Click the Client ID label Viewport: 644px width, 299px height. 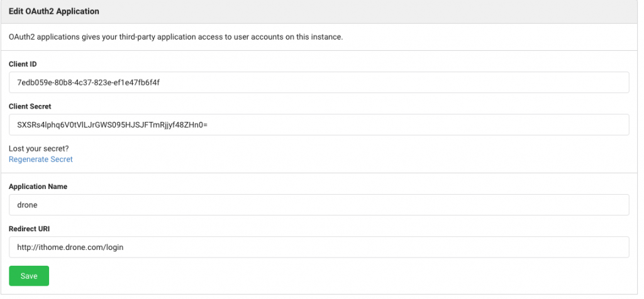pos(23,64)
